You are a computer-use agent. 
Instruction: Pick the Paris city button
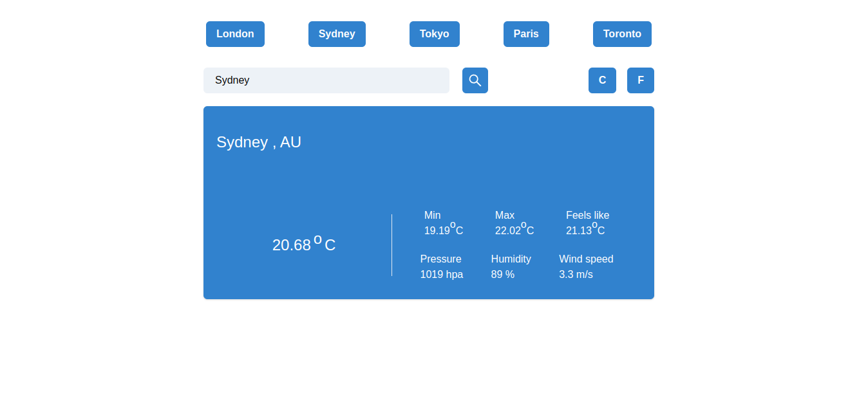tap(526, 34)
